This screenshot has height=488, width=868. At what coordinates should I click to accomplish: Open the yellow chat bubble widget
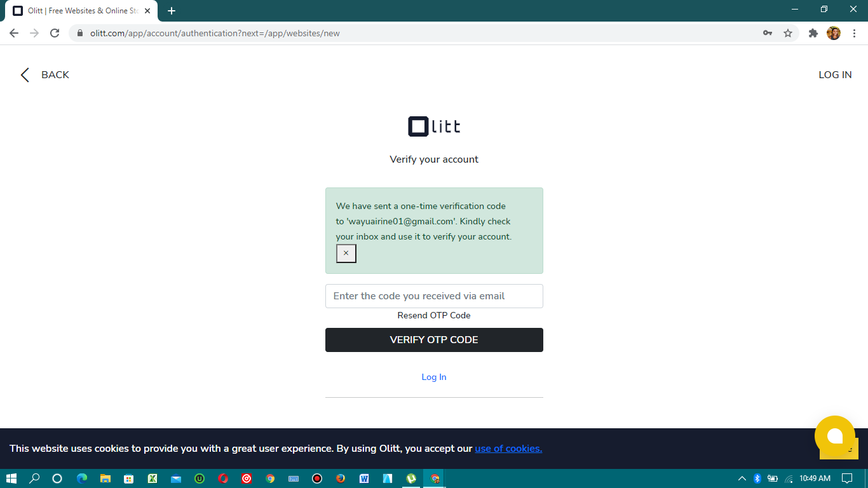pos(835,436)
